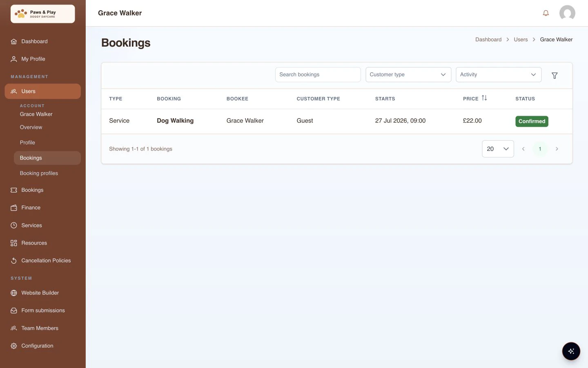This screenshot has height=368, width=588.
Task: Open Finance in the sidebar
Action: 42,208
